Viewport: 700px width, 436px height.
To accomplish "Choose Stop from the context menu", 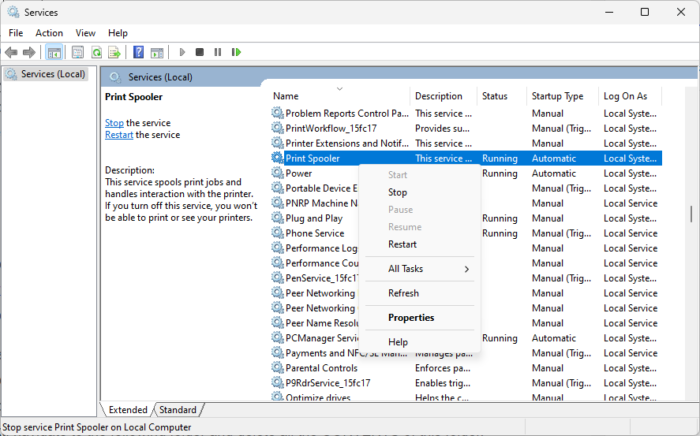I will pos(398,192).
